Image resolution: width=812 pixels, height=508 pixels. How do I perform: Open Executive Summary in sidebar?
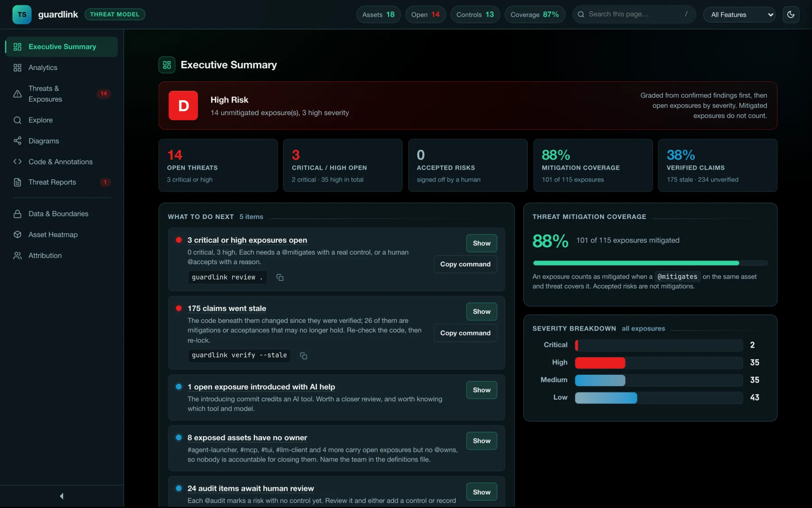61,47
